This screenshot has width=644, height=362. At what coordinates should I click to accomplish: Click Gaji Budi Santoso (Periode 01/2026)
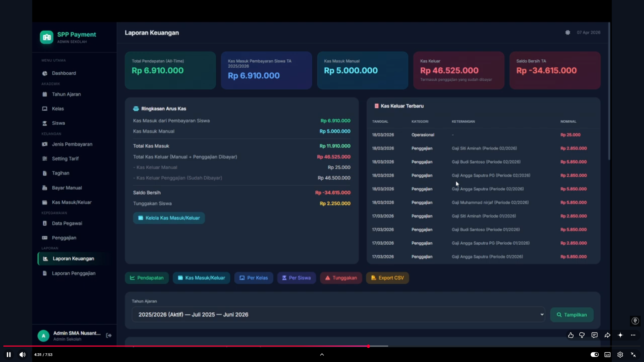[485, 230]
